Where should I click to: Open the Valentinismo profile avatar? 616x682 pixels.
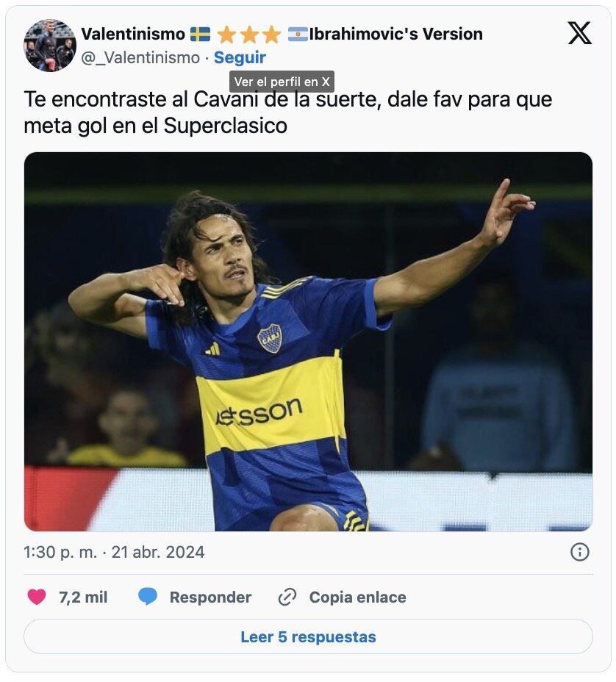click(x=49, y=46)
